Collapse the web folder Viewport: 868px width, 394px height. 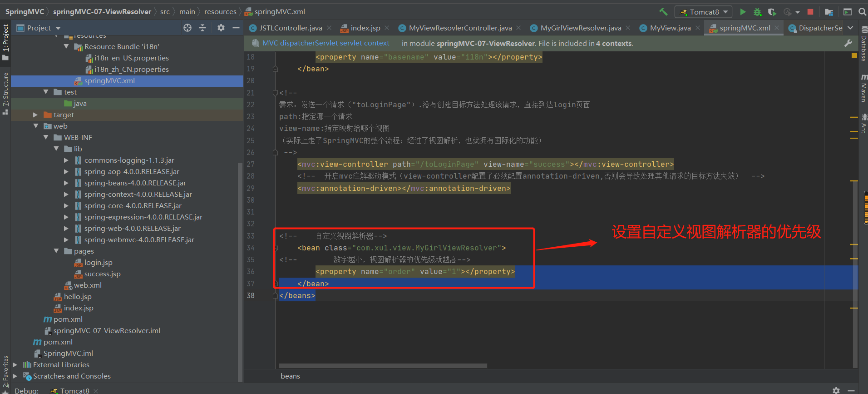pyautogui.click(x=35, y=126)
